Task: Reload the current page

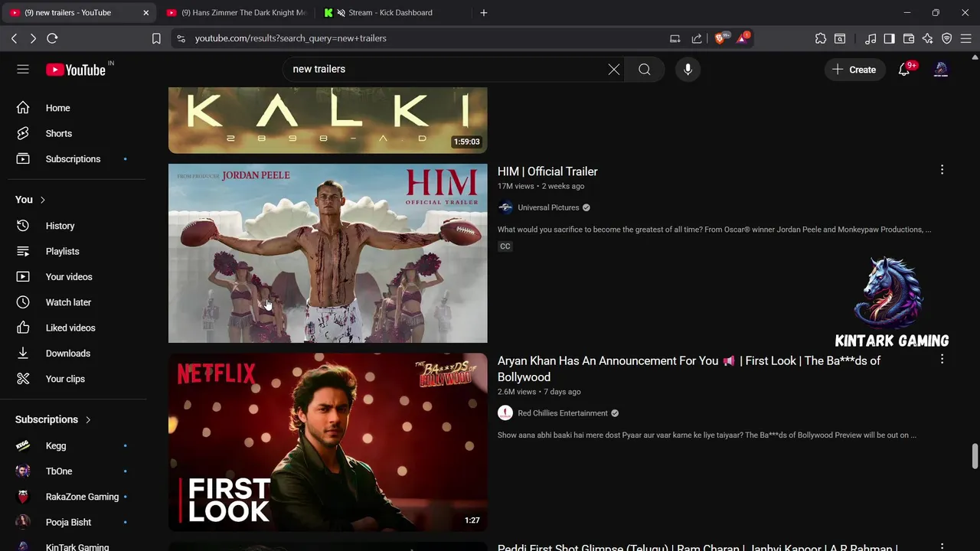Action: point(52,38)
